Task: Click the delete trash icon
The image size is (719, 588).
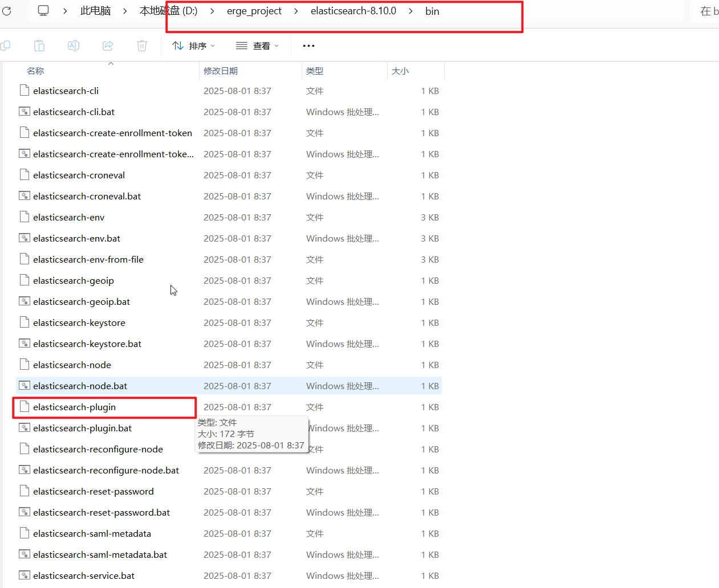Action: click(x=142, y=46)
